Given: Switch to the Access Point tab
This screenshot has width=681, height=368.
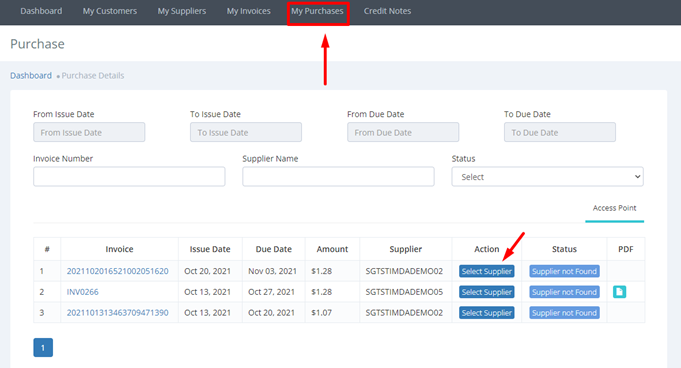Looking at the screenshot, I should pyautogui.click(x=614, y=208).
